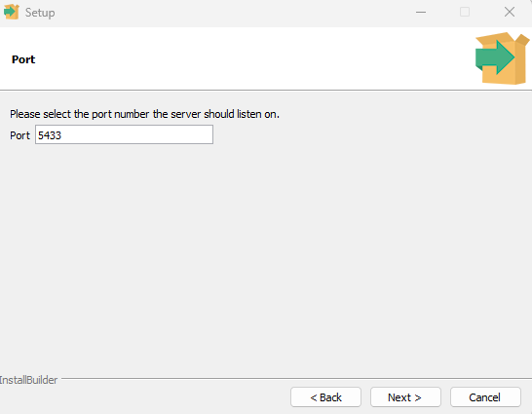Return to previous step with < Back
The height and width of the screenshot is (414, 532).
coord(325,397)
